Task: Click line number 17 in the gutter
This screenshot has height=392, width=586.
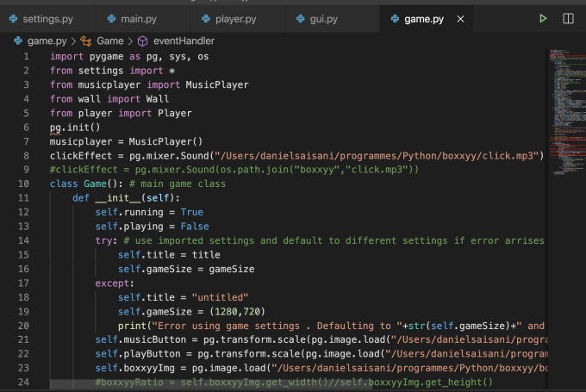Action: tap(23, 283)
